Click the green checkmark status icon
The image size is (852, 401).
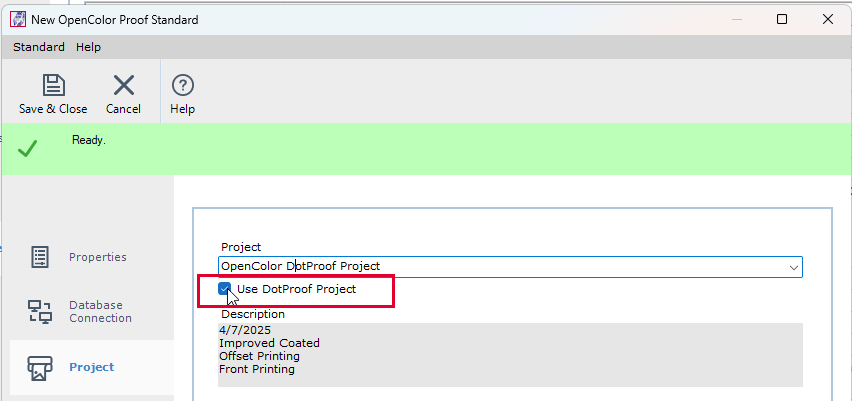27,149
